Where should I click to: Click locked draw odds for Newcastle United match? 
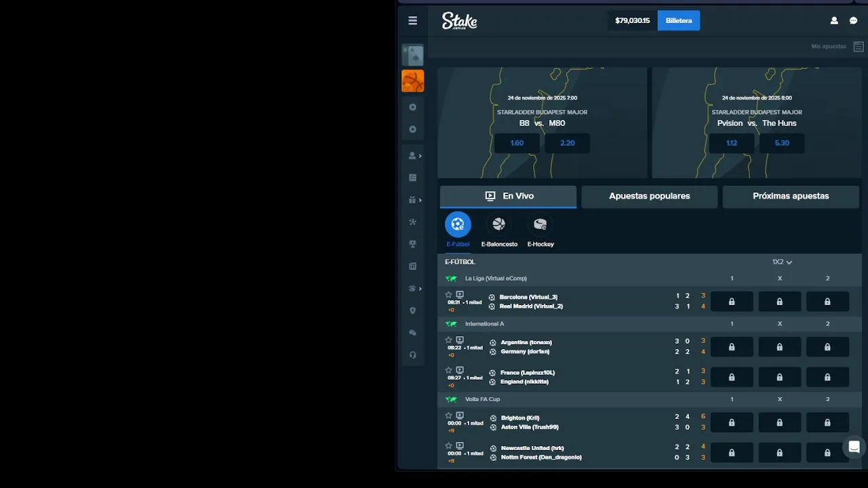(780, 453)
